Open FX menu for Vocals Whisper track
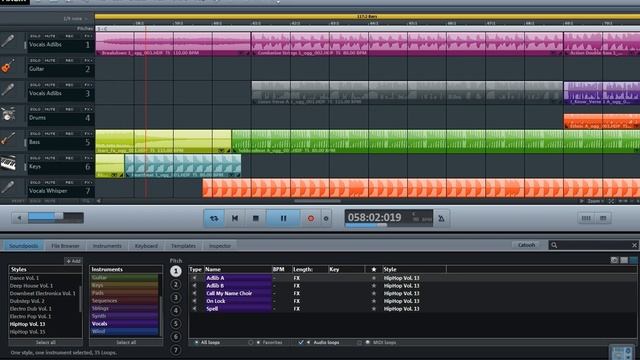Screen dimensions: 640x360 point(88,182)
